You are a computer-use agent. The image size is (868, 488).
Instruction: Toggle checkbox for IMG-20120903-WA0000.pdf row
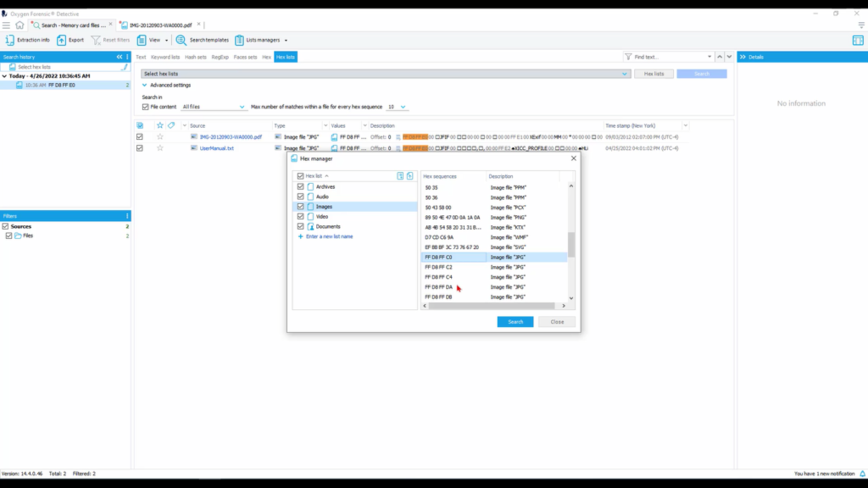[140, 136]
